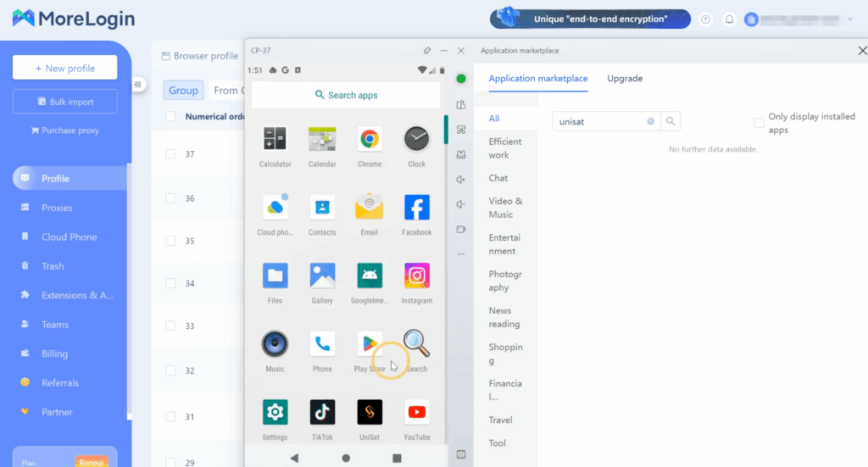Screen dimensions: 868x467
Task: Pin the CP-37 phone window
Action: coord(426,51)
